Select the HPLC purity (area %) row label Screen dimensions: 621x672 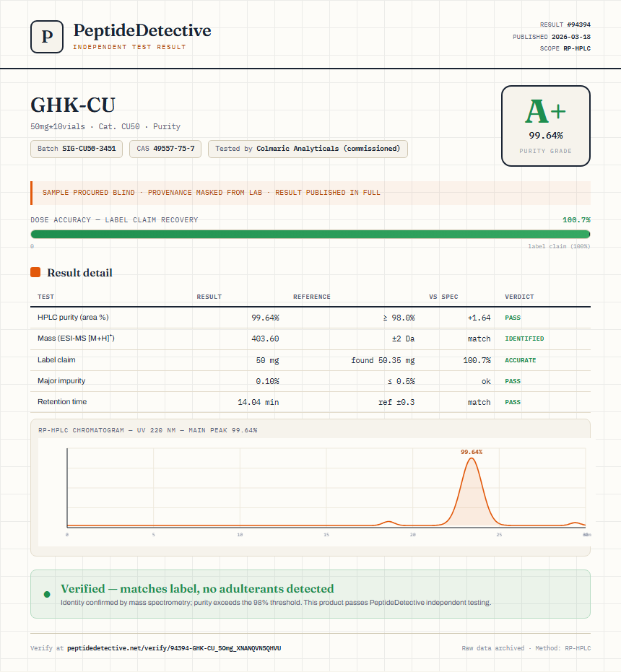point(73,317)
